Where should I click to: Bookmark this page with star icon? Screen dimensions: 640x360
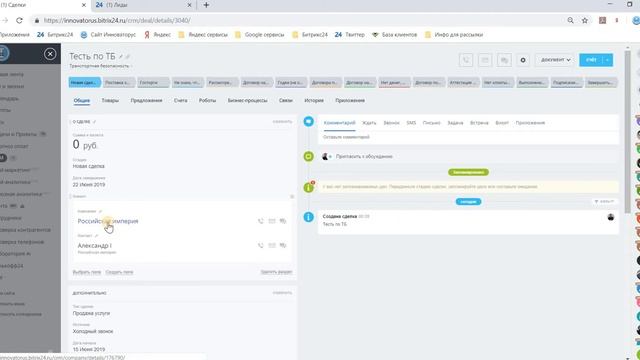click(584, 20)
